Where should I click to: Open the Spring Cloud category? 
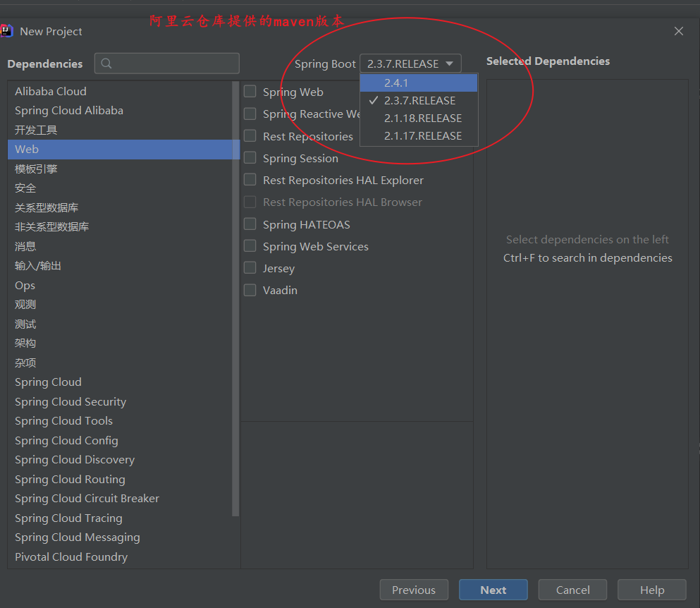pyautogui.click(x=120, y=382)
